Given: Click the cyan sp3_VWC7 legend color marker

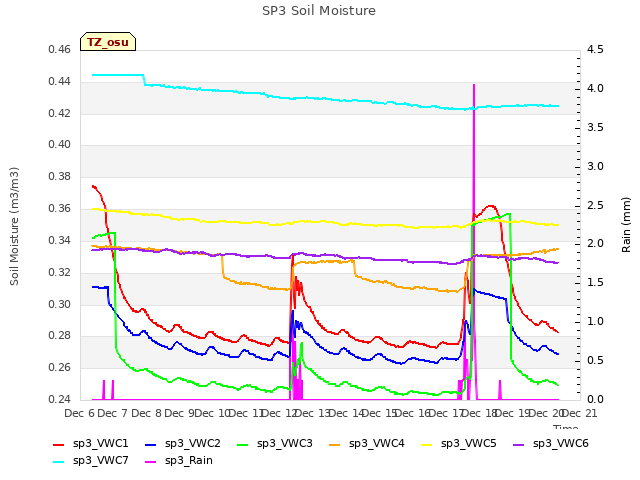Looking at the screenshot, I should (x=59, y=462).
